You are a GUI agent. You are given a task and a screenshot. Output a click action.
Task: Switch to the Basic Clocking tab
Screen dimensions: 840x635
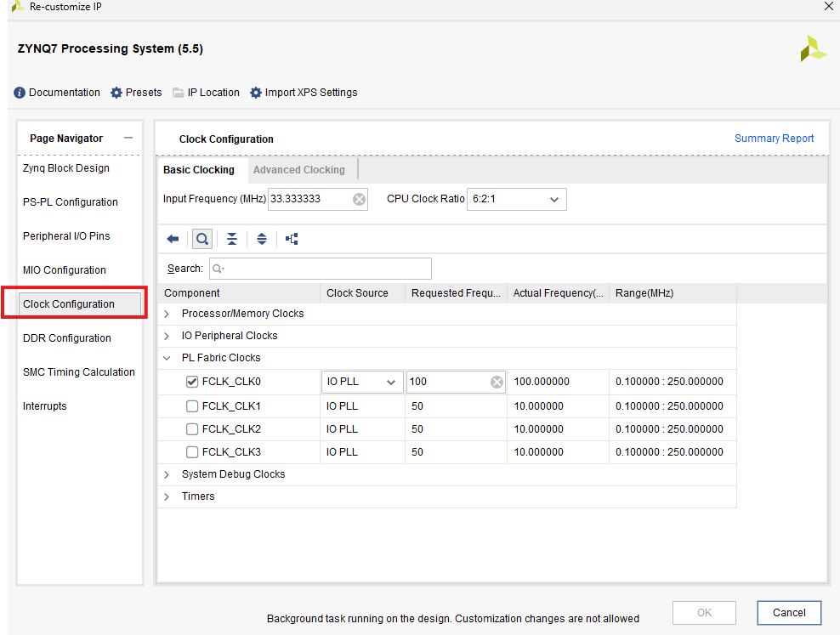[199, 170]
